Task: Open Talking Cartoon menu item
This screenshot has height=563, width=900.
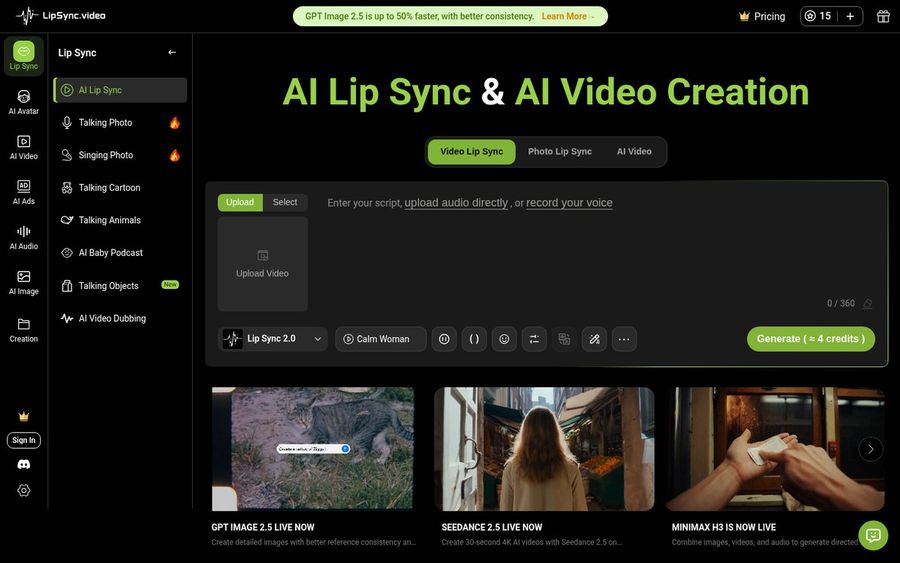Action: (x=121, y=188)
